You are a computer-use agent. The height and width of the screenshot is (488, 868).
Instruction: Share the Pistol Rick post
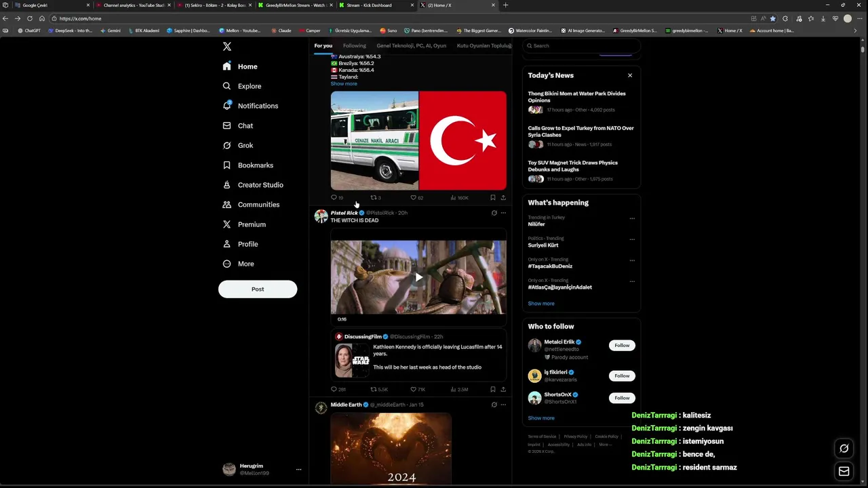[x=503, y=389]
